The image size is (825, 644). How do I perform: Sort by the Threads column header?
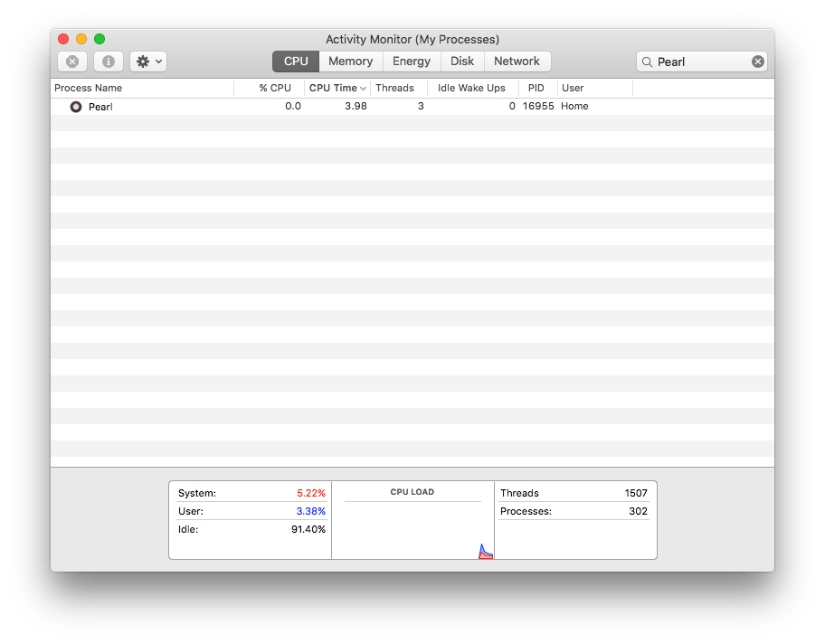pos(399,88)
